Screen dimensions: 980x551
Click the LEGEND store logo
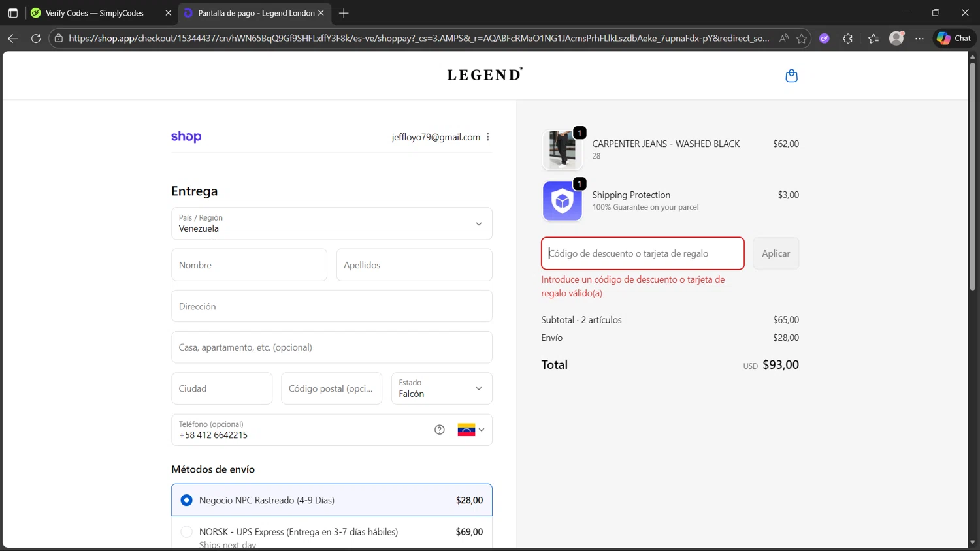point(485,74)
